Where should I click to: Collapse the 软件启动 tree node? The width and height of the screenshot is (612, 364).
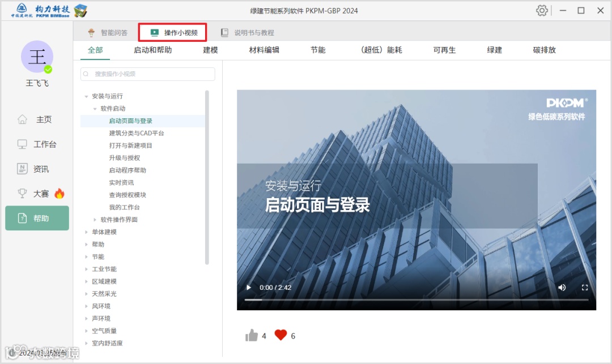95,109
